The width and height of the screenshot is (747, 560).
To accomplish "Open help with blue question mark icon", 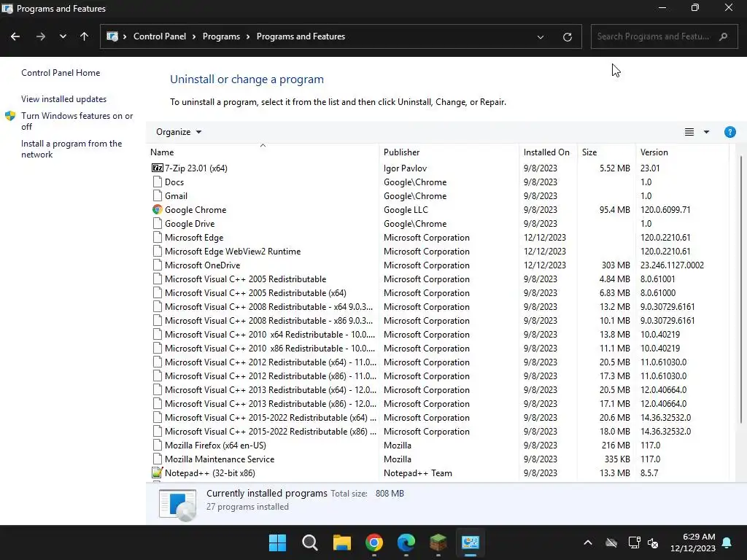I will (x=729, y=132).
